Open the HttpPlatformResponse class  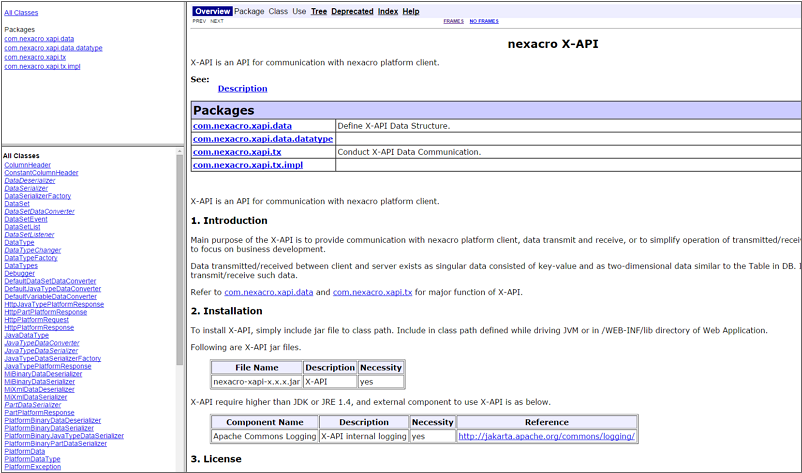pos(39,327)
